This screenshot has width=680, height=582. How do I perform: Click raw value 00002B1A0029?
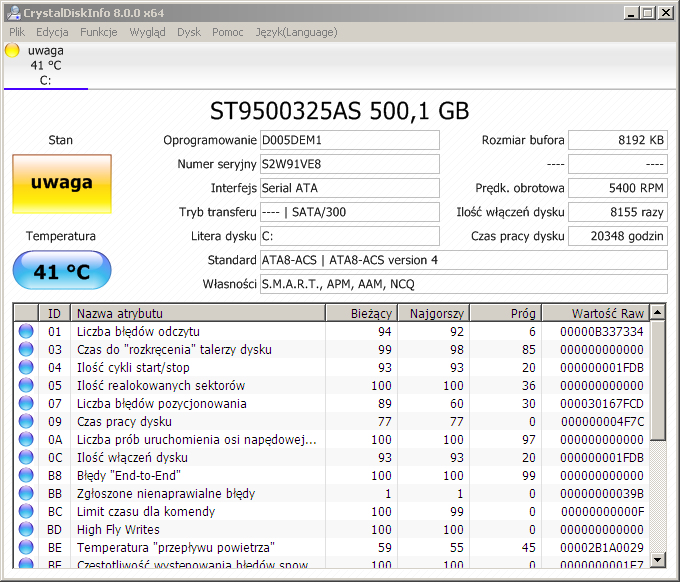tap(602, 547)
